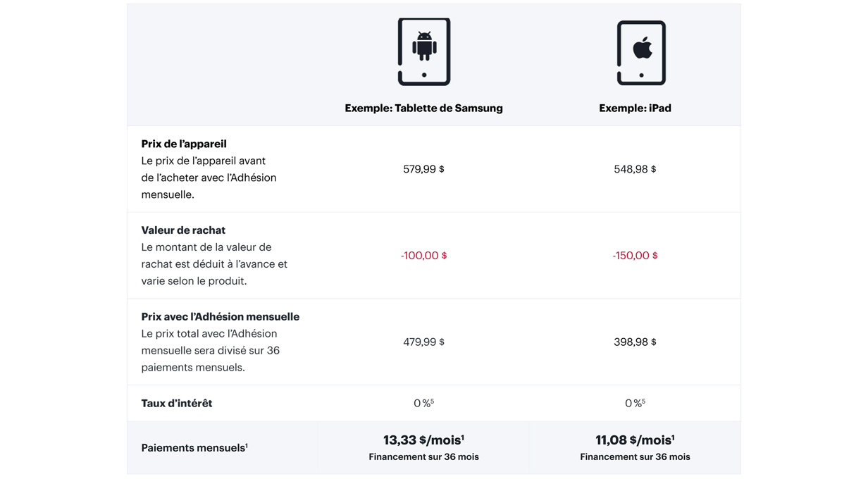Click 'Prix avec l'Adhésion mensuelle' title
868x479 pixels.
[x=221, y=317]
